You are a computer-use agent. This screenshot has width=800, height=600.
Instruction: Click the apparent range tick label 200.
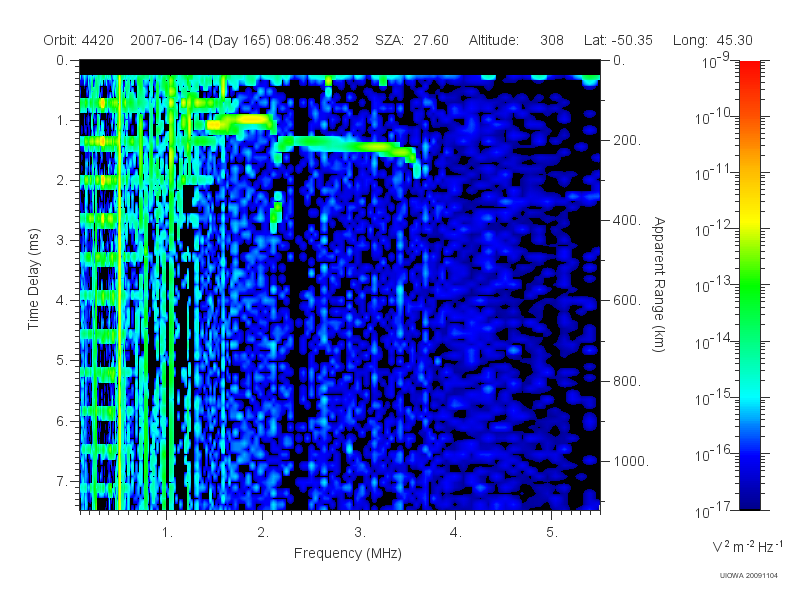coord(627,140)
